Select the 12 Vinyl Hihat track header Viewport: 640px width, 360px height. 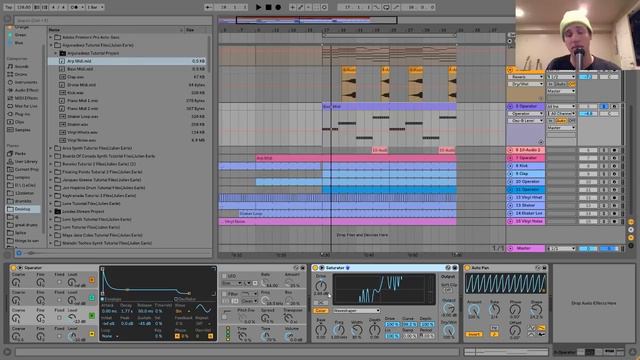(526, 198)
